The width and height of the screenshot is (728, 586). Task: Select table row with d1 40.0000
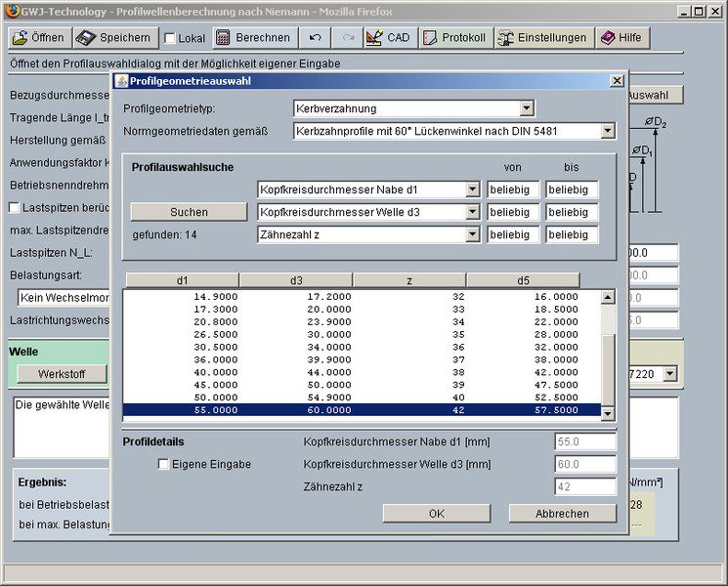(362, 372)
